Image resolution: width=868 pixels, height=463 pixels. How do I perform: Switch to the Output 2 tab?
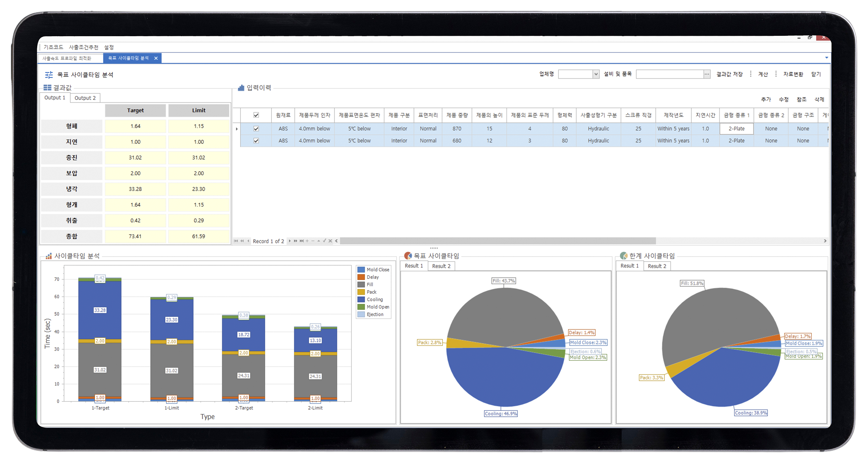[x=85, y=98]
